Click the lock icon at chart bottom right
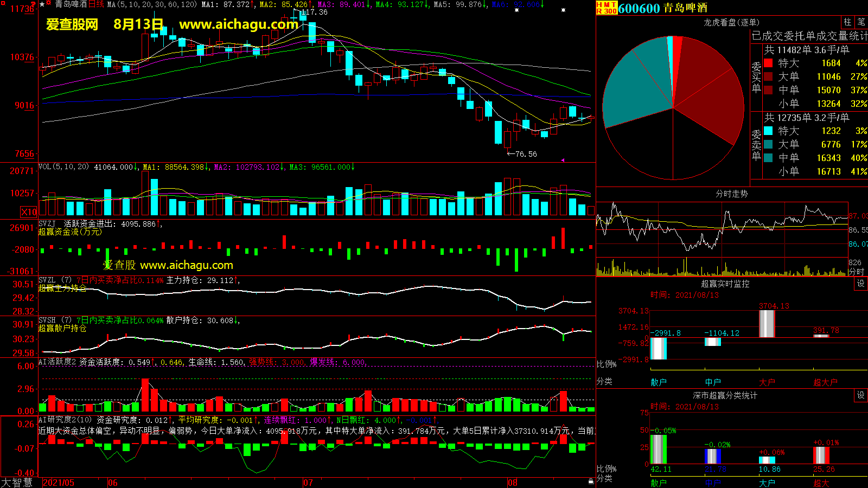 pos(591,481)
